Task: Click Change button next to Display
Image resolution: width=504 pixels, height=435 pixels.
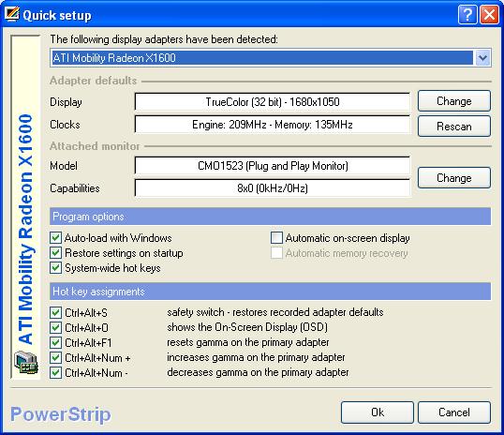Action: point(454,101)
